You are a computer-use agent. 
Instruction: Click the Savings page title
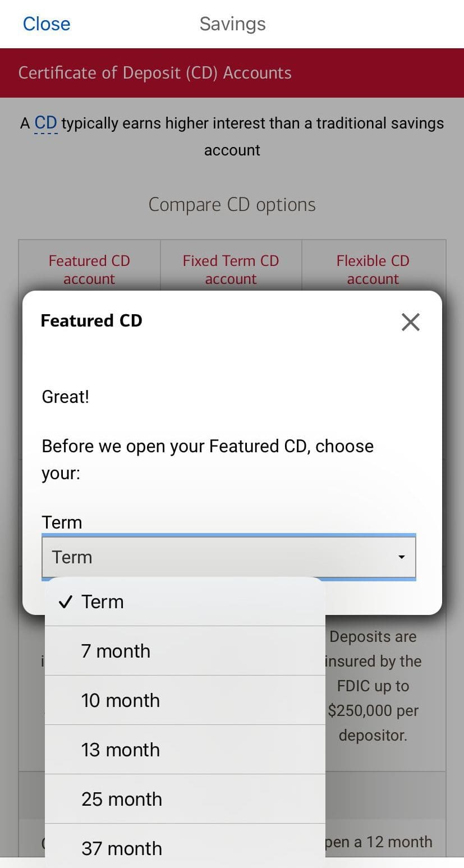tap(232, 24)
